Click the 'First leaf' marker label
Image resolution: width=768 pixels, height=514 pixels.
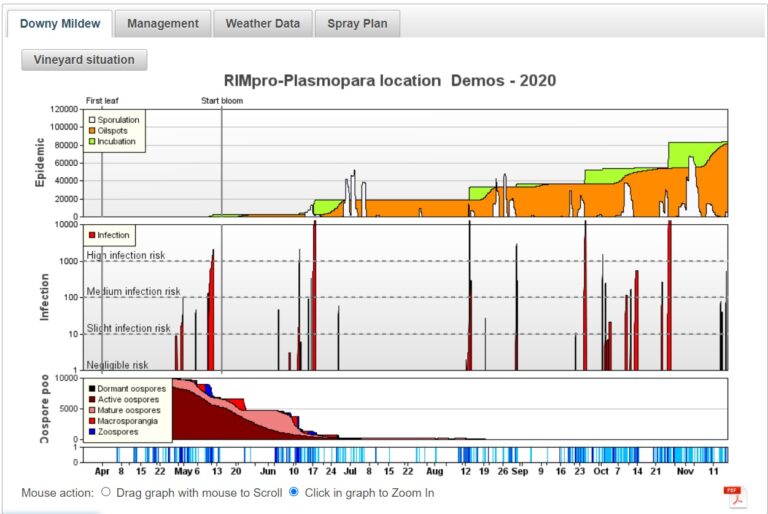[102, 100]
